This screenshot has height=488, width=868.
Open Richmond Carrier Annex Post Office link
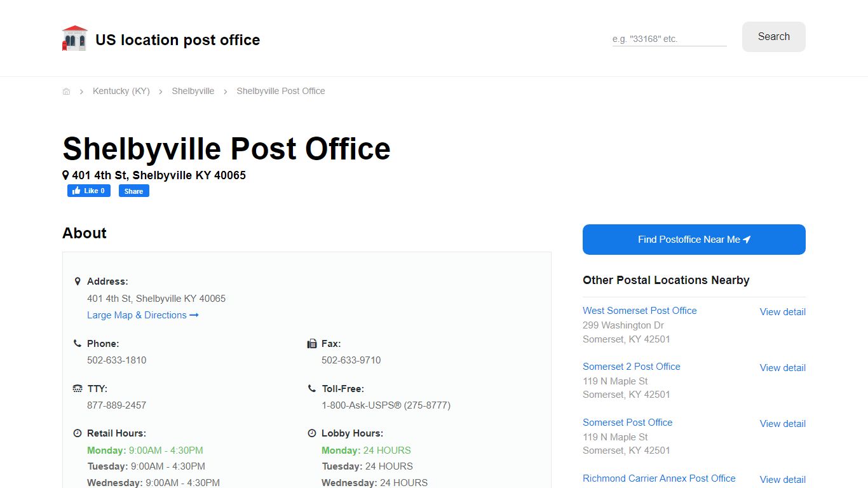(x=659, y=478)
